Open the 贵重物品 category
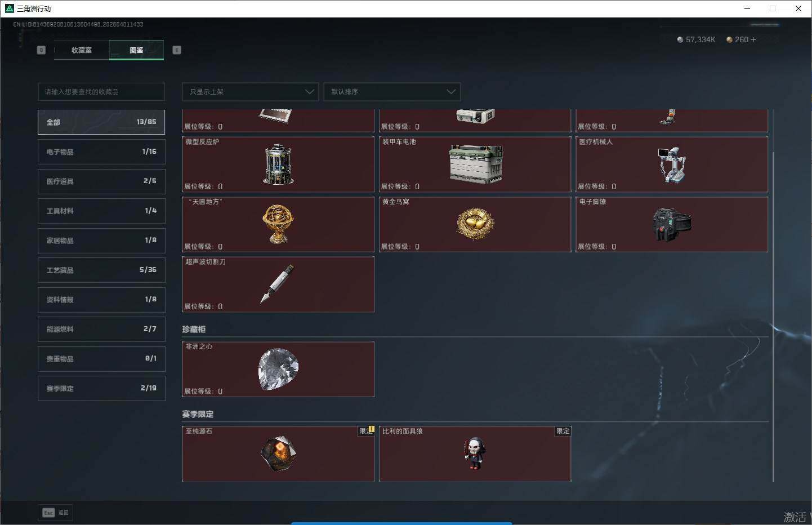 [x=101, y=359]
